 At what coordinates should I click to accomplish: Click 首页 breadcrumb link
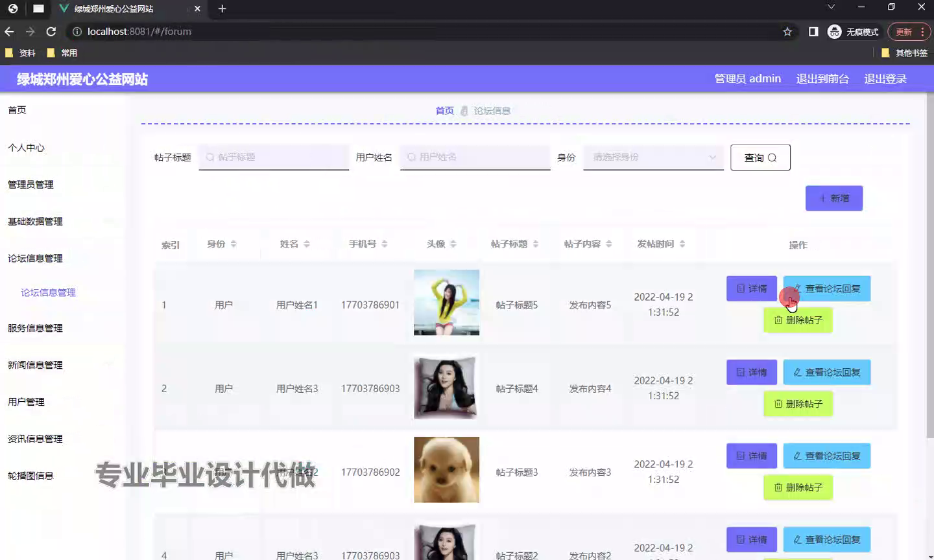click(444, 111)
